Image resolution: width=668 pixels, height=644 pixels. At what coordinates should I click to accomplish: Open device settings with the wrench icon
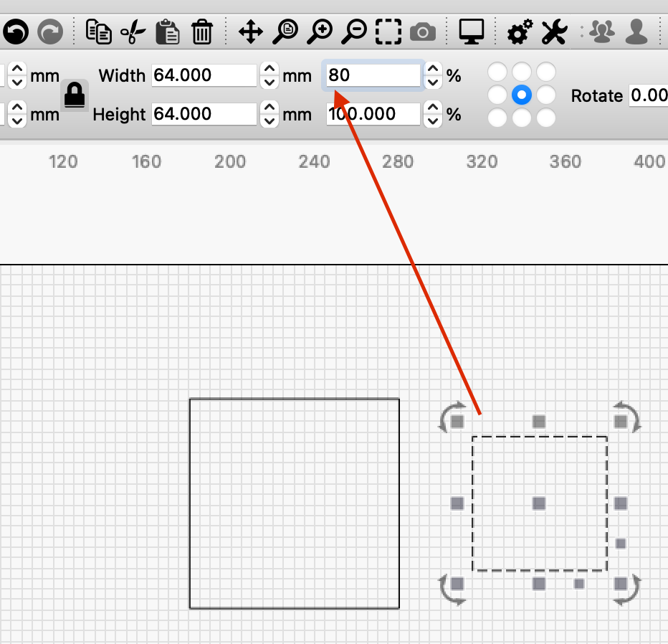(553, 32)
